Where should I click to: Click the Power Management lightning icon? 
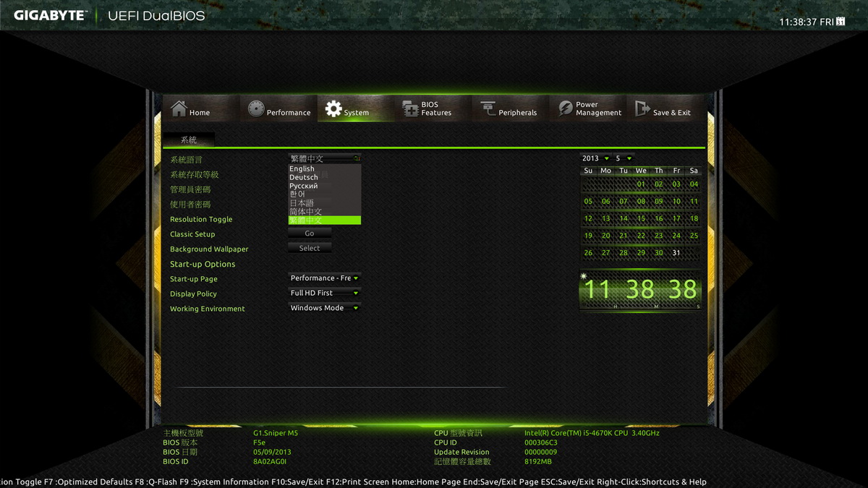click(565, 108)
